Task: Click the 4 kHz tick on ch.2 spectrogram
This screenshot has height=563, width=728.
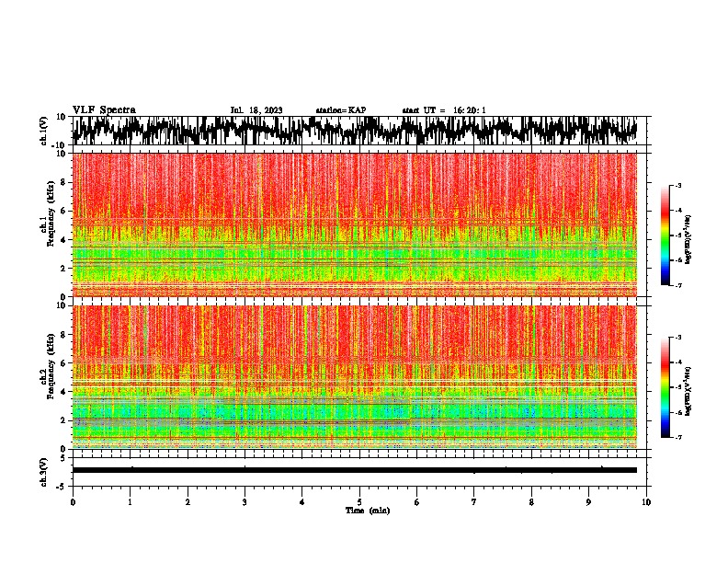Action: (x=63, y=392)
